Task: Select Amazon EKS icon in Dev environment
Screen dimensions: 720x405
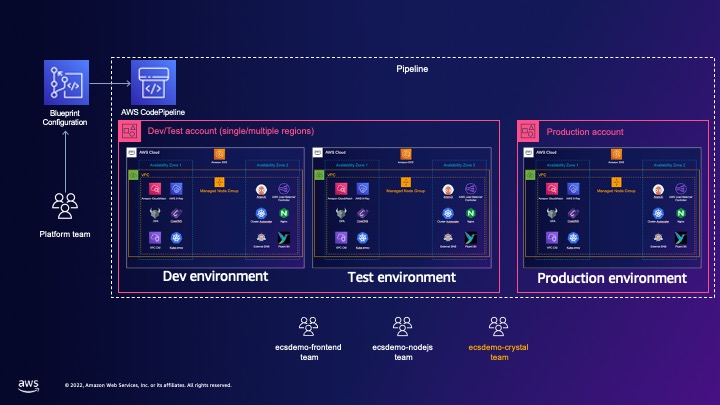Action: (x=219, y=154)
